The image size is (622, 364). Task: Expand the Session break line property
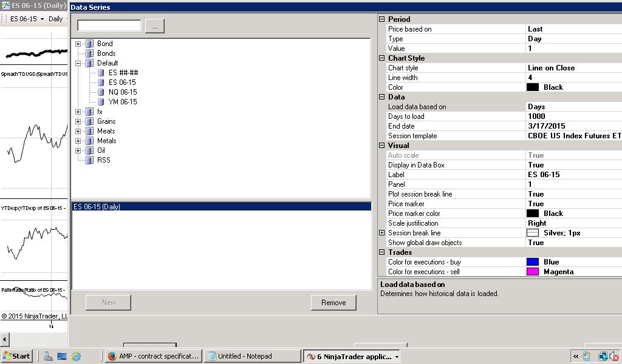381,233
